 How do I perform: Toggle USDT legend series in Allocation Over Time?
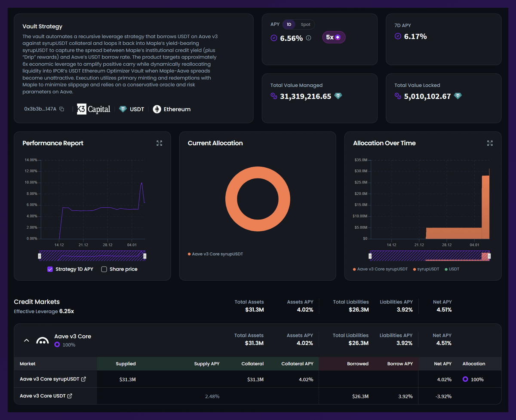coord(452,269)
